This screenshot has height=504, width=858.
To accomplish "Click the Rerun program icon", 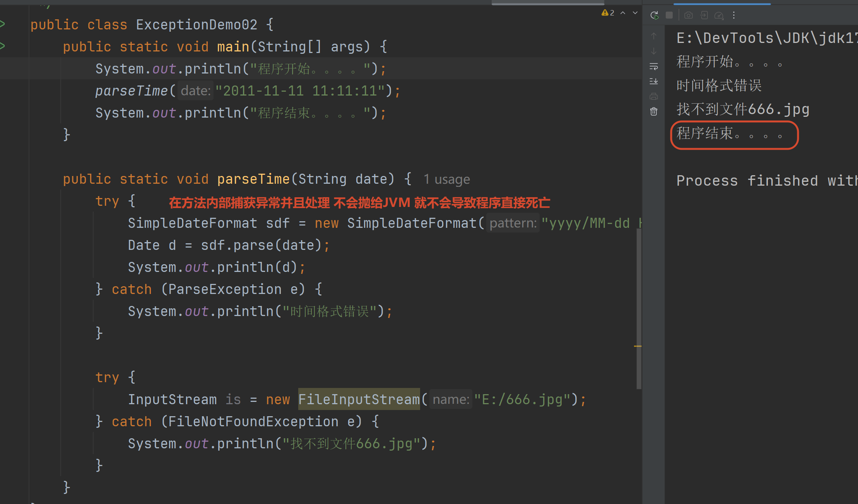I will click(x=654, y=15).
